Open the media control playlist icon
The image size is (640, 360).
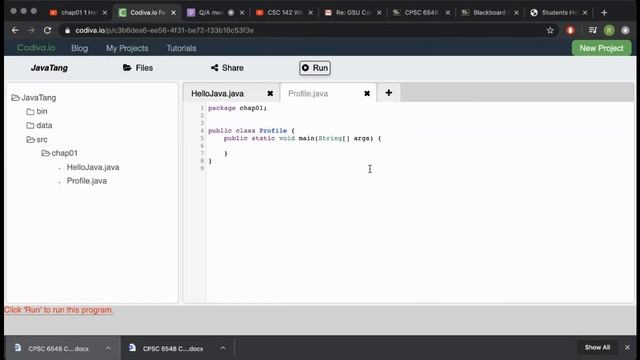pos(593,30)
